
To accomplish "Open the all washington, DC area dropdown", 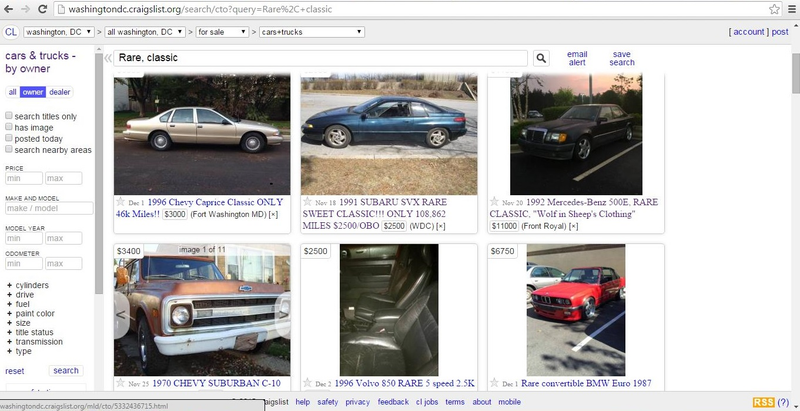I will tap(144, 32).
